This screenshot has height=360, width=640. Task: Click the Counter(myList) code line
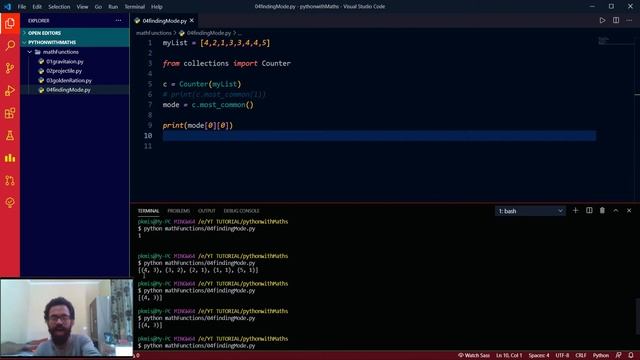click(x=202, y=84)
